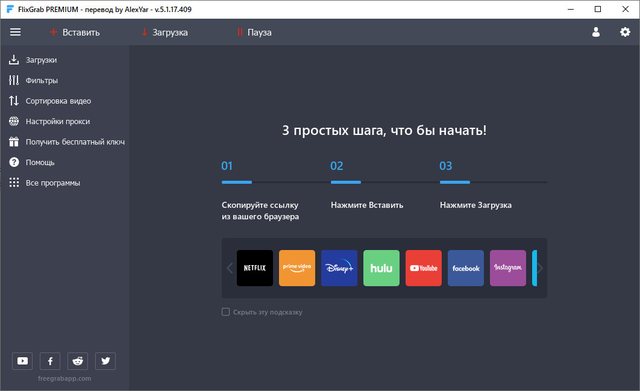This screenshot has height=391, width=640.
Task: Open YouTube social icon in sidebar footer
Action: point(22,361)
